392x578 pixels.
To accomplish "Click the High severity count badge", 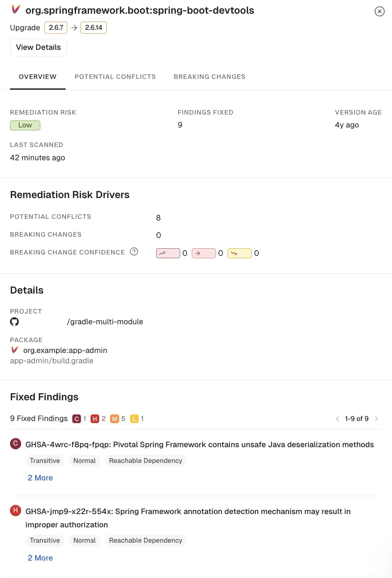I will coord(95,419).
